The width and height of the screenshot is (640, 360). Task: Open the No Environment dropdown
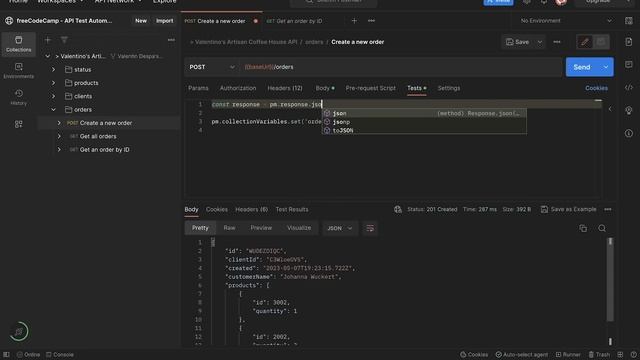[x=566, y=21]
